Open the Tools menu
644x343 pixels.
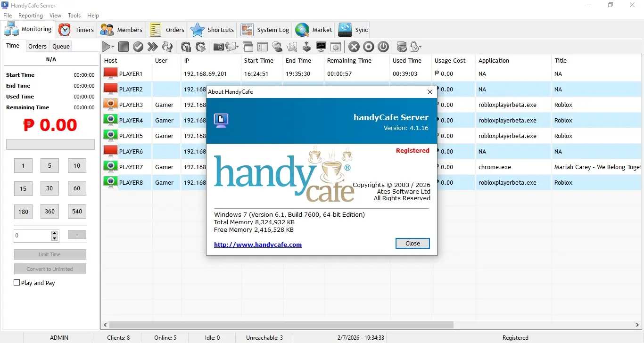pos(74,16)
